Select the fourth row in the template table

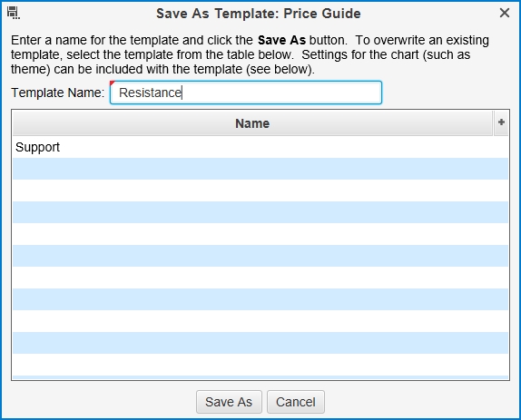(260, 212)
